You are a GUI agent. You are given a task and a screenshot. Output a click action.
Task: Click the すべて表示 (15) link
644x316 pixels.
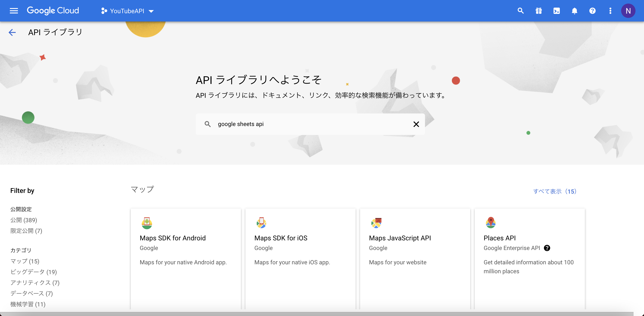[x=555, y=191]
